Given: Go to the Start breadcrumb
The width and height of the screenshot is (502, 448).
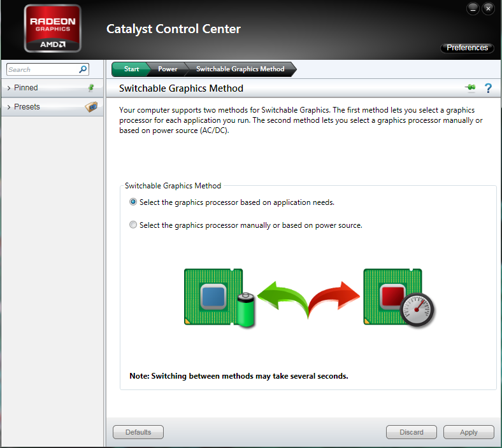Looking at the screenshot, I should [131, 69].
